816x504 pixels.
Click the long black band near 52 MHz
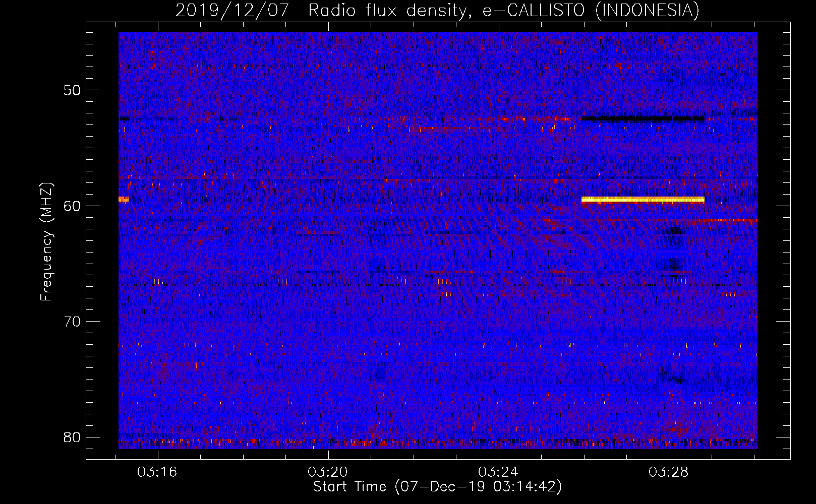(643, 119)
